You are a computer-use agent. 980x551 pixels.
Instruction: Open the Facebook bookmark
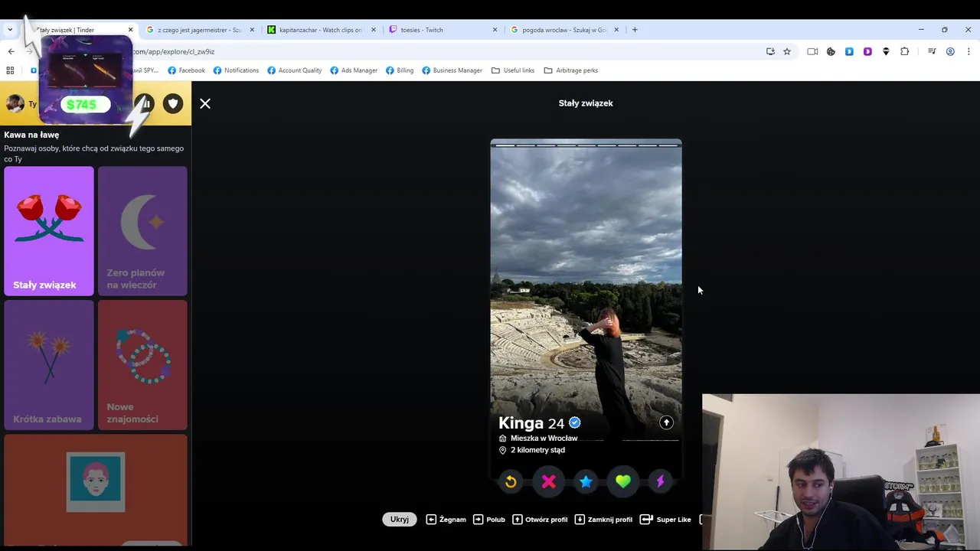point(186,70)
